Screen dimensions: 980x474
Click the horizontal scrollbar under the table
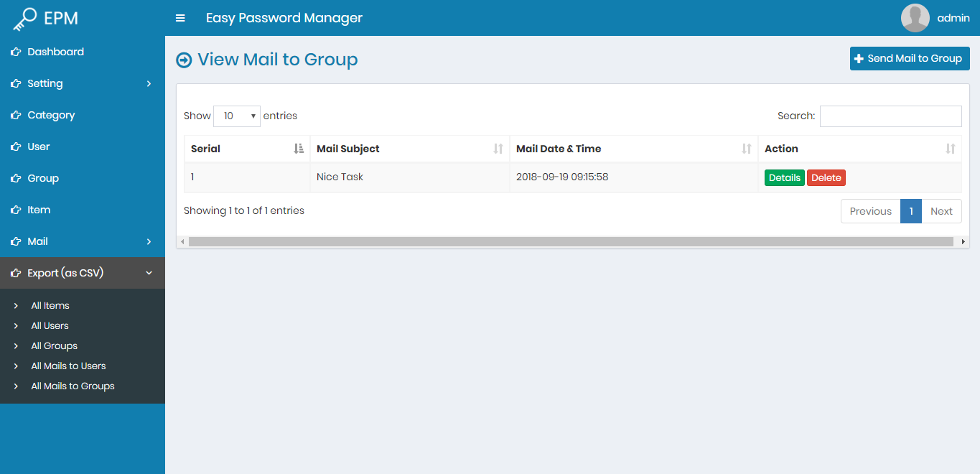[x=571, y=242]
